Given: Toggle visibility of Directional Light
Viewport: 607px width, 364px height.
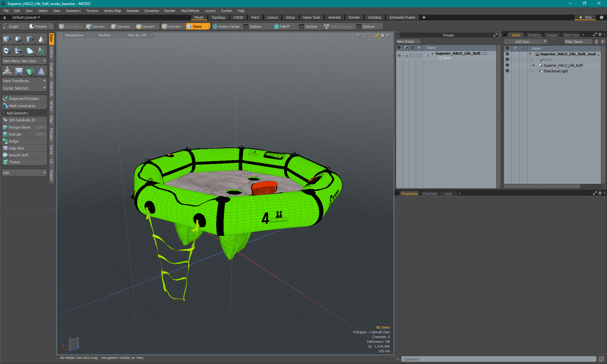Looking at the screenshot, I should [507, 71].
